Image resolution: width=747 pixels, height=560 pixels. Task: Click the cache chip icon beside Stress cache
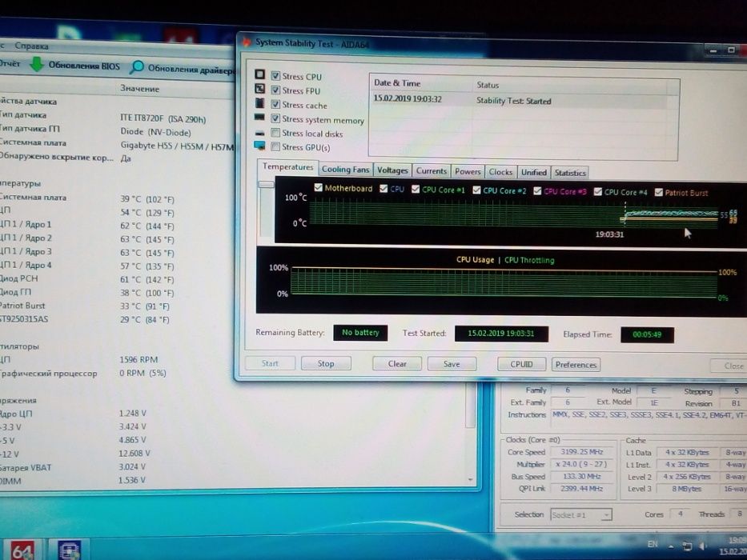click(x=259, y=103)
